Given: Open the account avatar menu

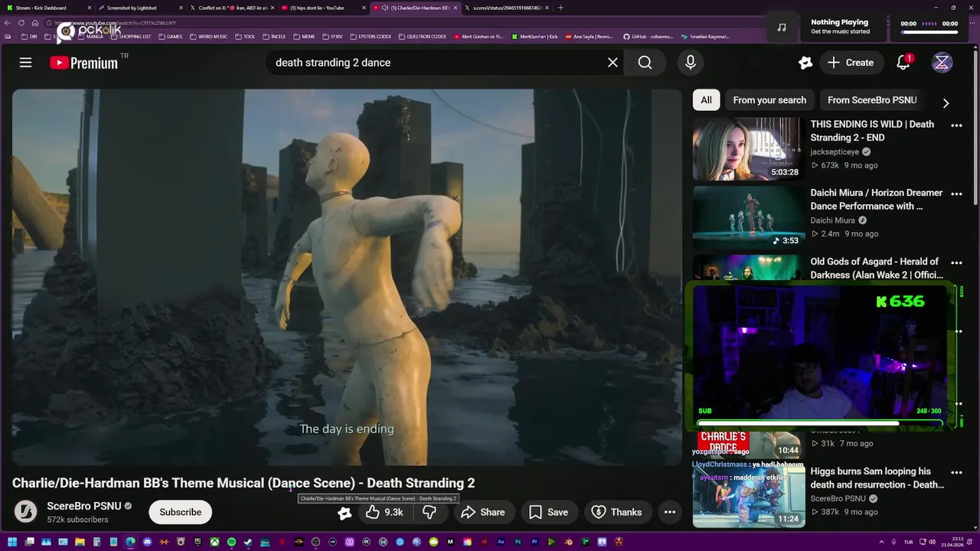Looking at the screenshot, I should click(942, 63).
